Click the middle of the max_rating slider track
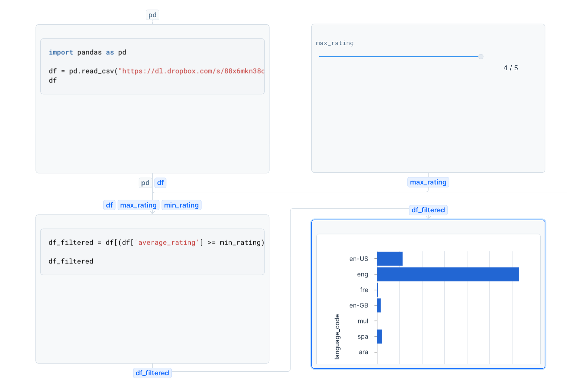The width and height of the screenshot is (567, 392). [x=400, y=57]
